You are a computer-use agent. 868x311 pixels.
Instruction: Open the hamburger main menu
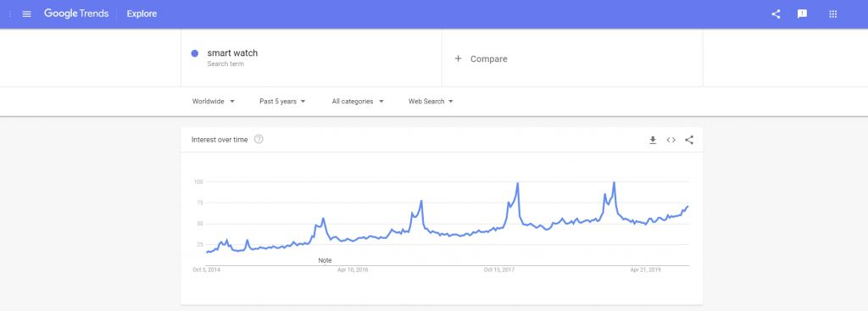(x=26, y=14)
